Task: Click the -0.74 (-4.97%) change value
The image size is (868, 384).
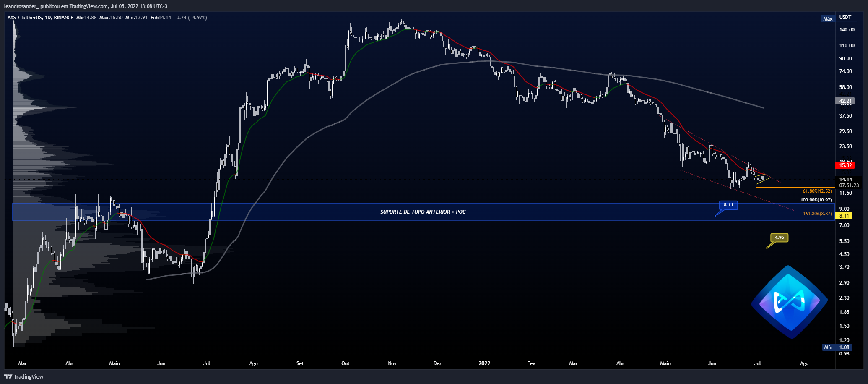Action: (190, 18)
